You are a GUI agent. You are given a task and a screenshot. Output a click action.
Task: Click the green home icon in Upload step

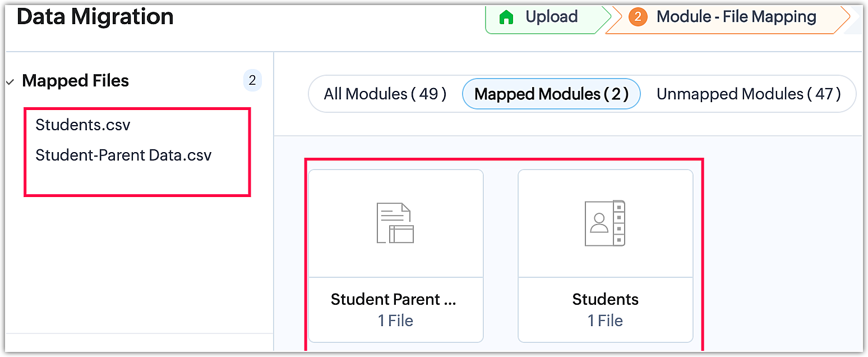(506, 17)
